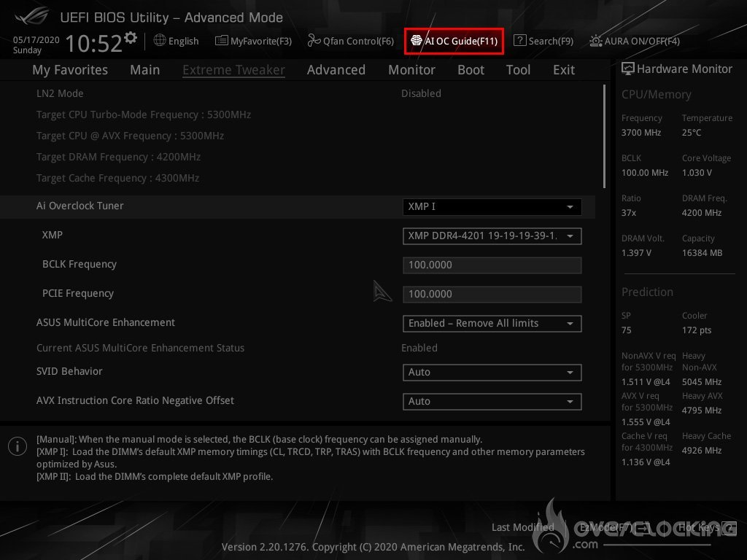Select Extreme Tweaker tab

tap(233, 70)
